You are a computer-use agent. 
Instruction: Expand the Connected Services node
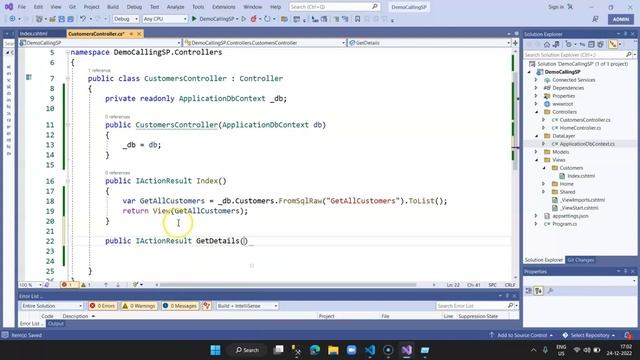click(x=536, y=80)
